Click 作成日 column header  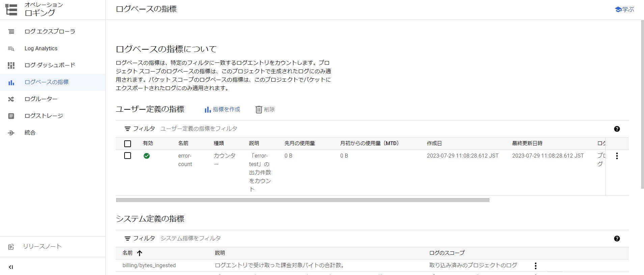434,143
